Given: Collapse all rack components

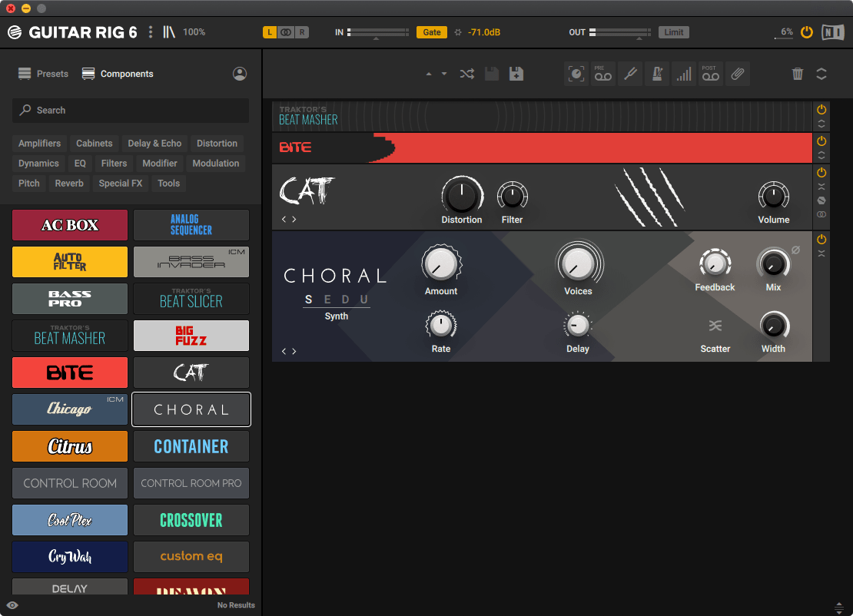Looking at the screenshot, I should pos(821,74).
